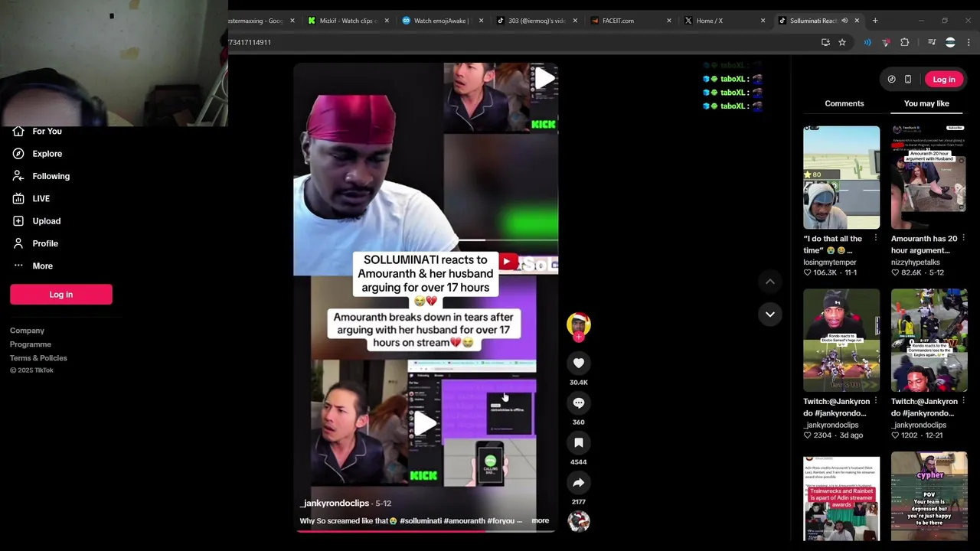Screen dimensions: 980x551
Task: Visit the nizzyhypetalks channel name
Action: click(x=915, y=262)
